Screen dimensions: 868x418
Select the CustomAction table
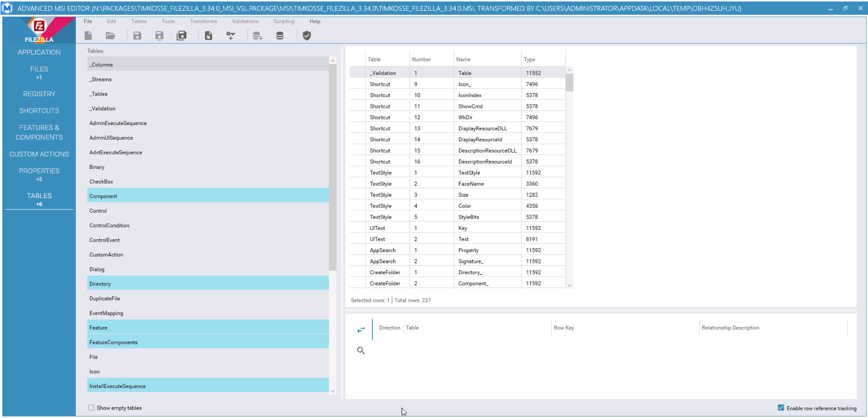[208, 255]
